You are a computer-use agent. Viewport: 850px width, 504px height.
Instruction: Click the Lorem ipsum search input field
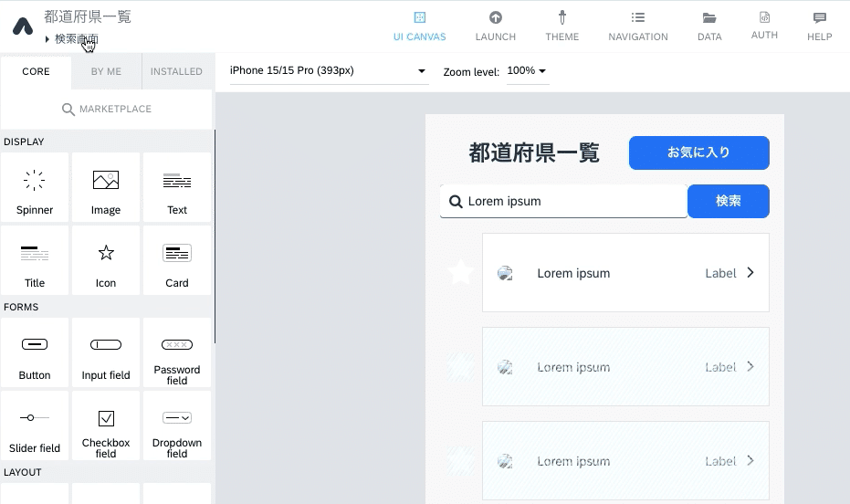pyautogui.click(x=564, y=201)
